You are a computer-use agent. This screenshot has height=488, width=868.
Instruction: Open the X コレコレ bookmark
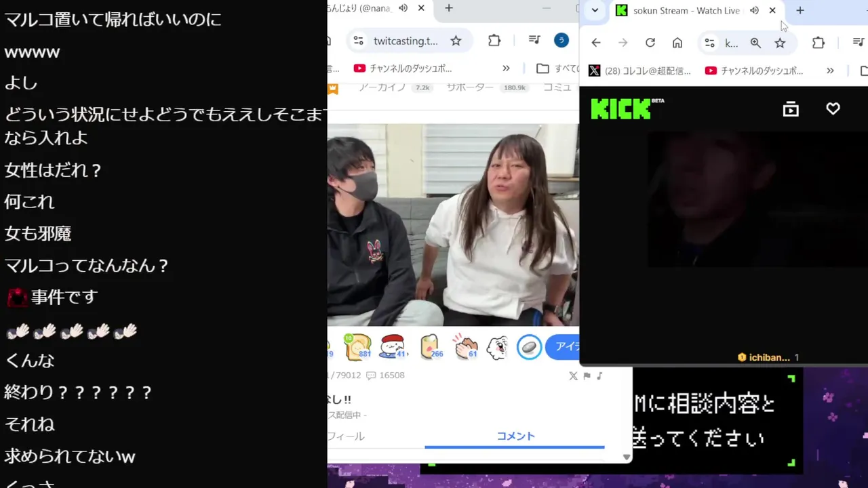point(639,70)
